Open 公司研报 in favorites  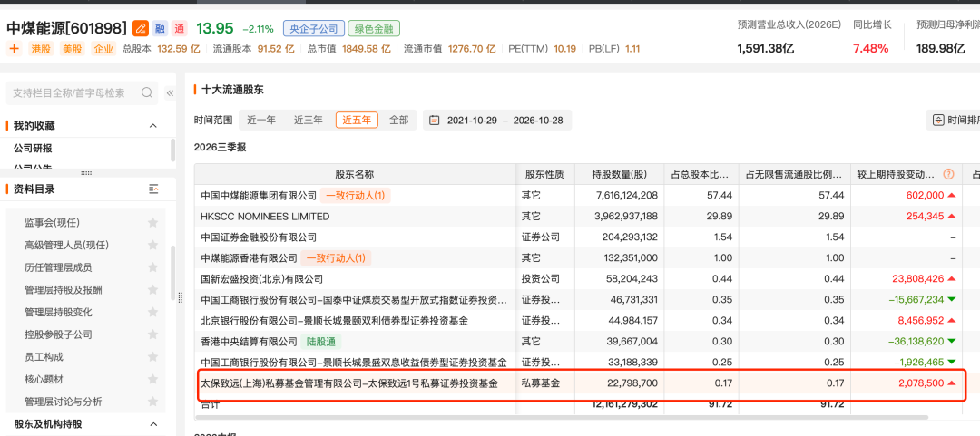[x=34, y=149]
